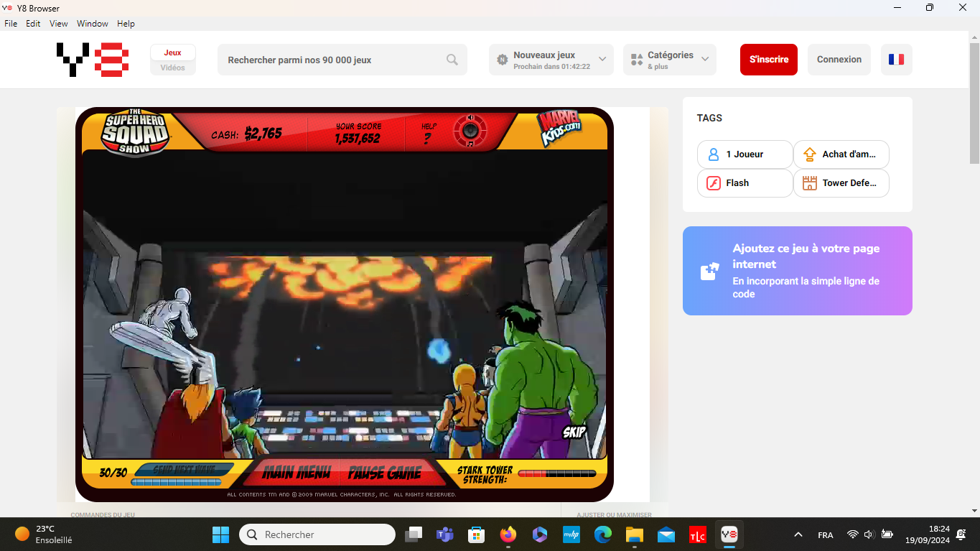Skip the game cutscene
The height and width of the screenshot is (551, 980).
click(x=574, y=432)
